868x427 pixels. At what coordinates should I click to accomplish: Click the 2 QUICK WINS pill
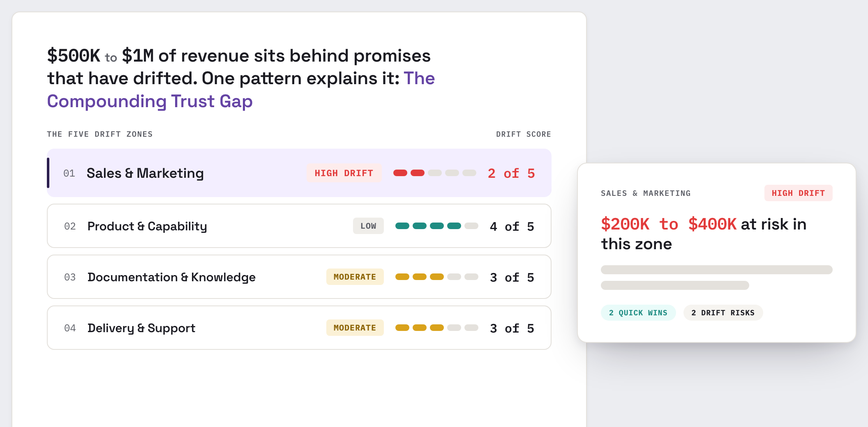638,312
